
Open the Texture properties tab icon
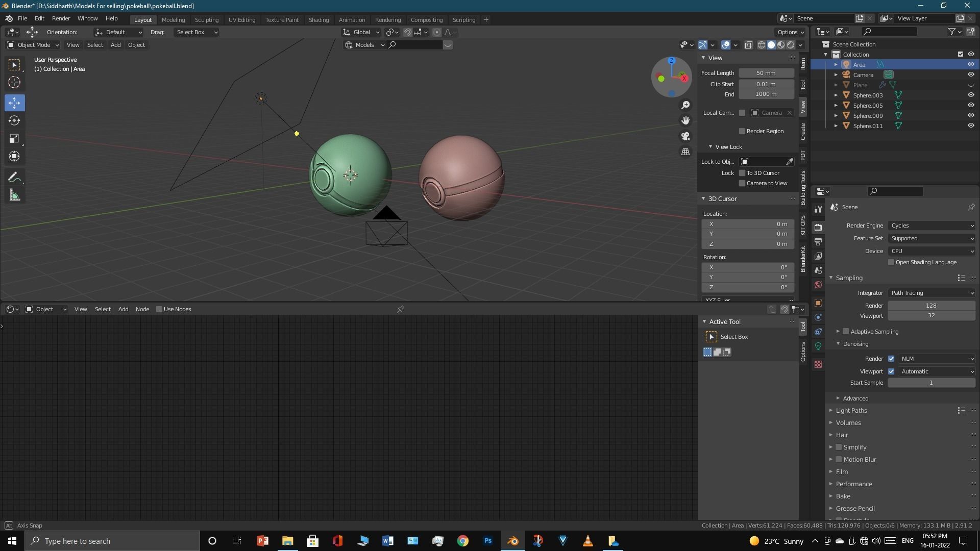point(818,364)
